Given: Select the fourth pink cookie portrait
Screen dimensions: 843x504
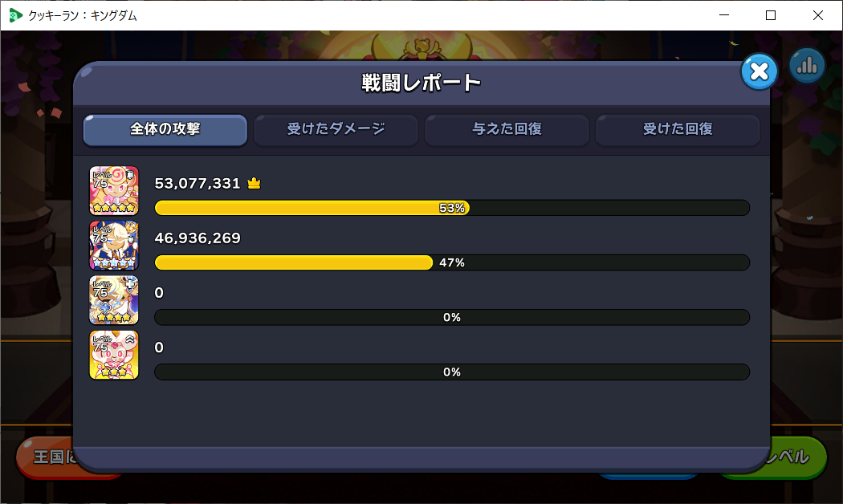Looking at the screenshot, I should tap(114, 355).
